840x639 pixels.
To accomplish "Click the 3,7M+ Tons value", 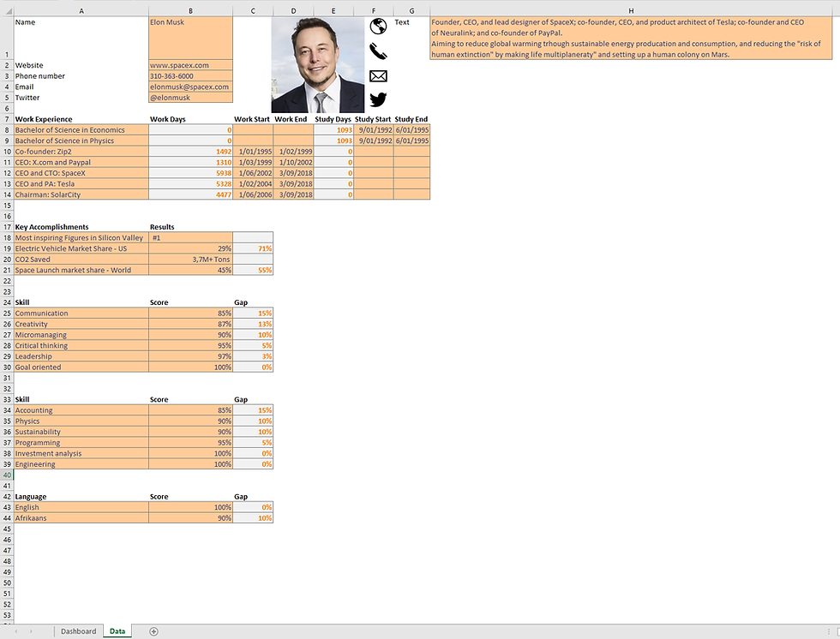I will 190,259.
